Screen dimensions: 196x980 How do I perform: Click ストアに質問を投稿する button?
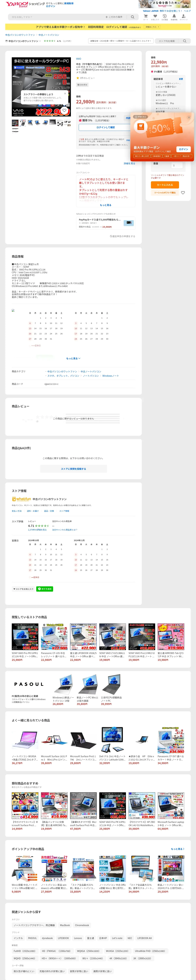point(73,469)
